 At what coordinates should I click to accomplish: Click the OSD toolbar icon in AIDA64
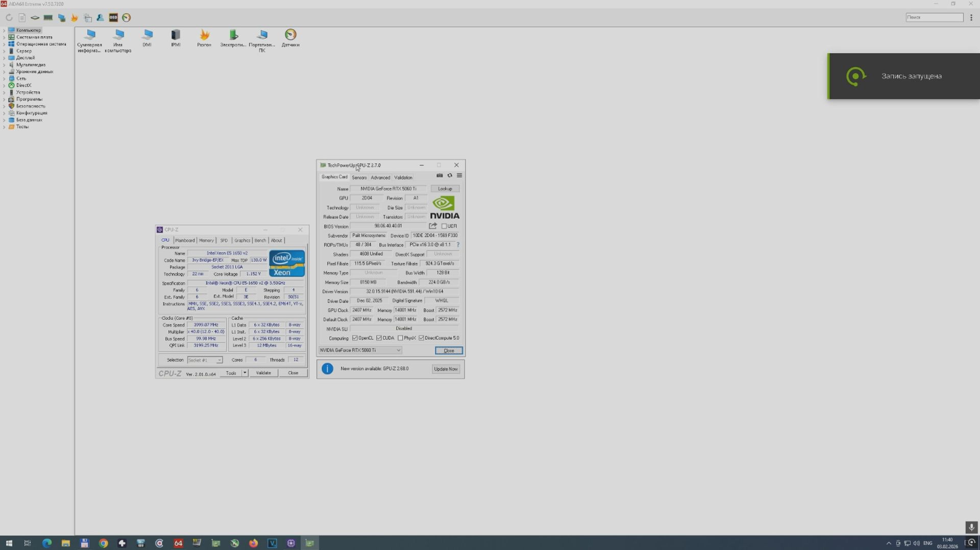[x=113, y=17]
